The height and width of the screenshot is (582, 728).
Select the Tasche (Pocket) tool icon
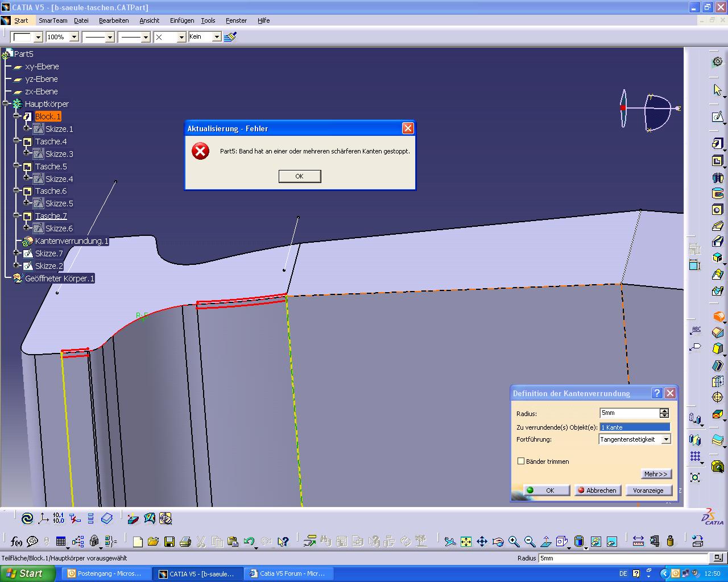[717, 161]
